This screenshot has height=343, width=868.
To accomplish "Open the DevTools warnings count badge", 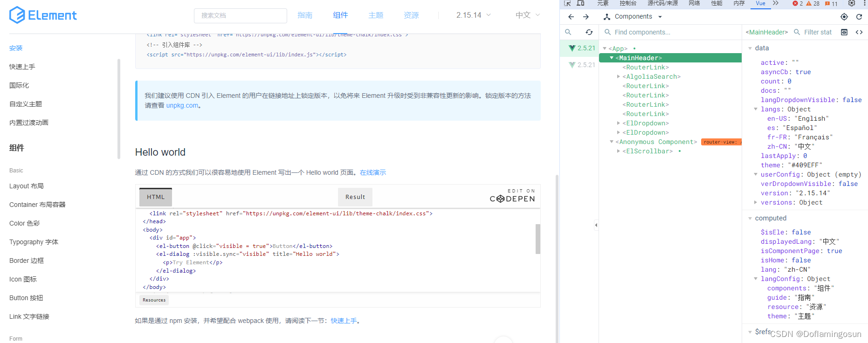I will pyautogui.click(x=813, y=3).
